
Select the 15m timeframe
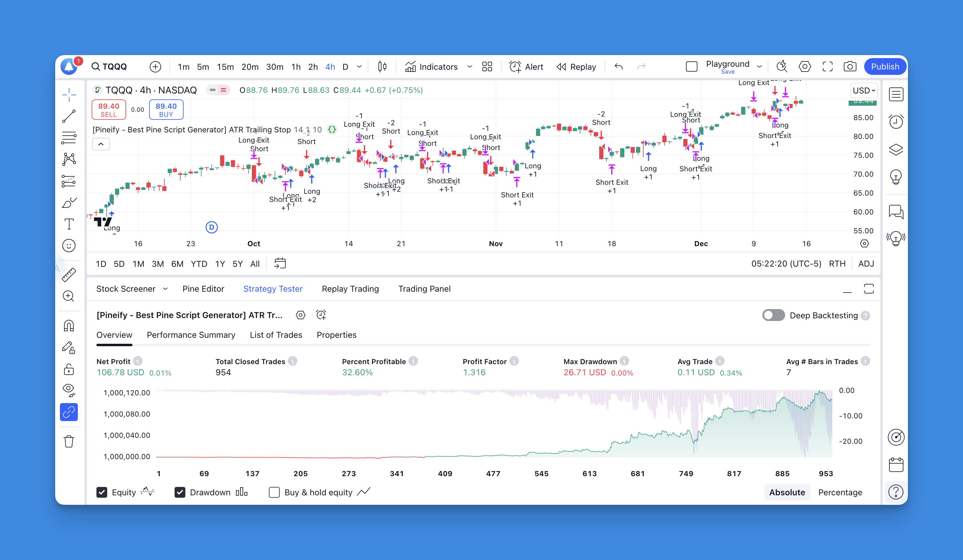(225, 67)
